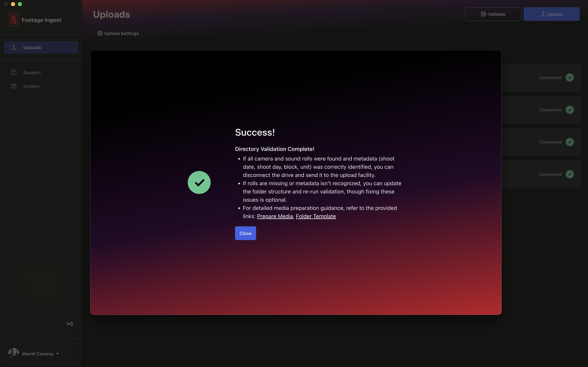Viewport: 588px width, 367px height.
Task: Click Mariel Conway's avatar picture
Action: tap(14, 353)
